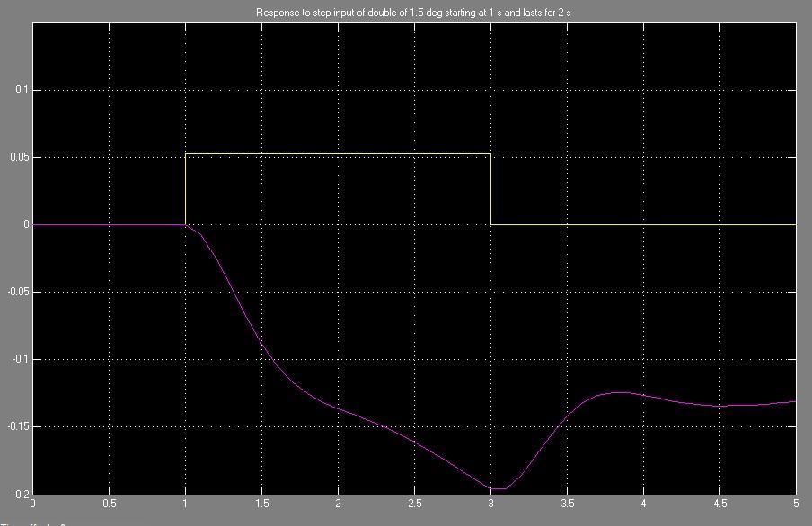Click the yellow step's falling edge at 3 s
Image resolution: width=812 pixels, height=526 pixels.
pos(490,189)
